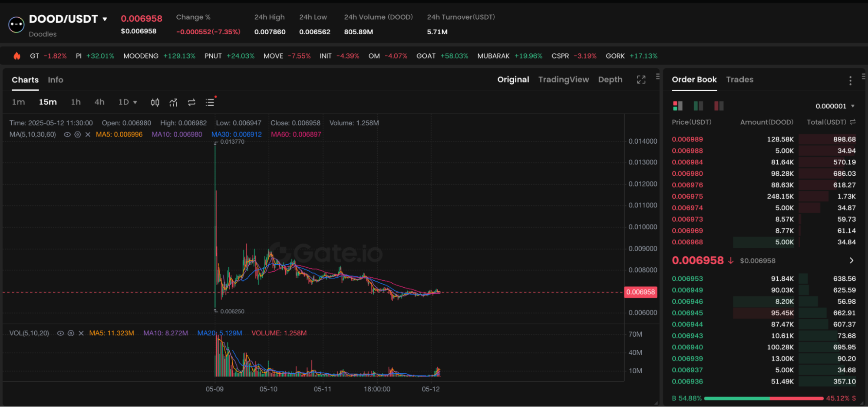Click the down arrow next to 0.006958 in order book
The height and width of the screenshot is (407, 868).
point(731,260)
